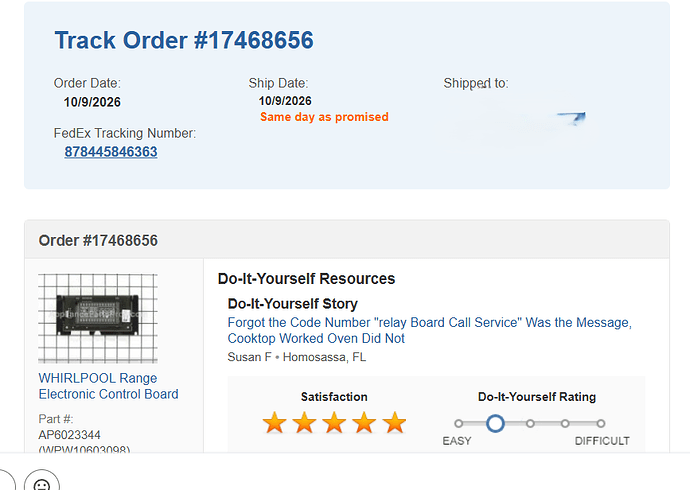Screen dimensions: 690x490
Task: Click the Order #17468656 section header
Action: [x=98, y=241]
